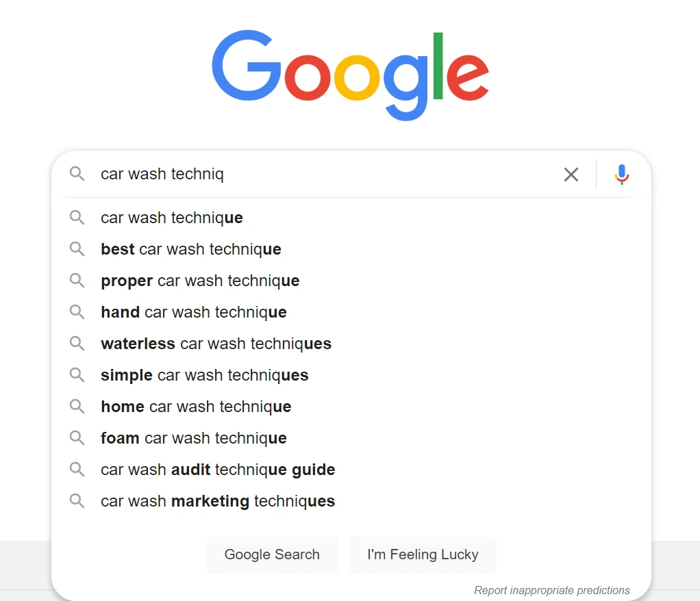Image resolution: width=700 pixels, height=601 pixels.
Task: Click the Google logo
Action: tap(351, 75)
